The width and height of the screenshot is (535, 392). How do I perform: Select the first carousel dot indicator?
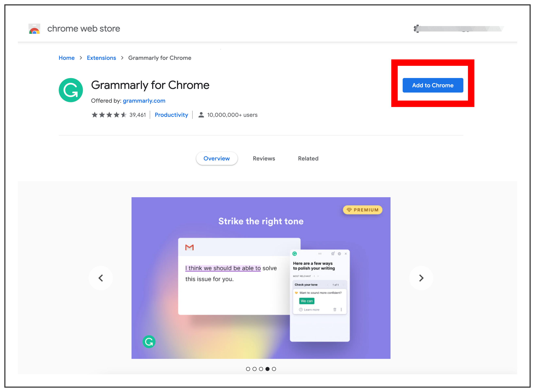(x=248, y=369)
